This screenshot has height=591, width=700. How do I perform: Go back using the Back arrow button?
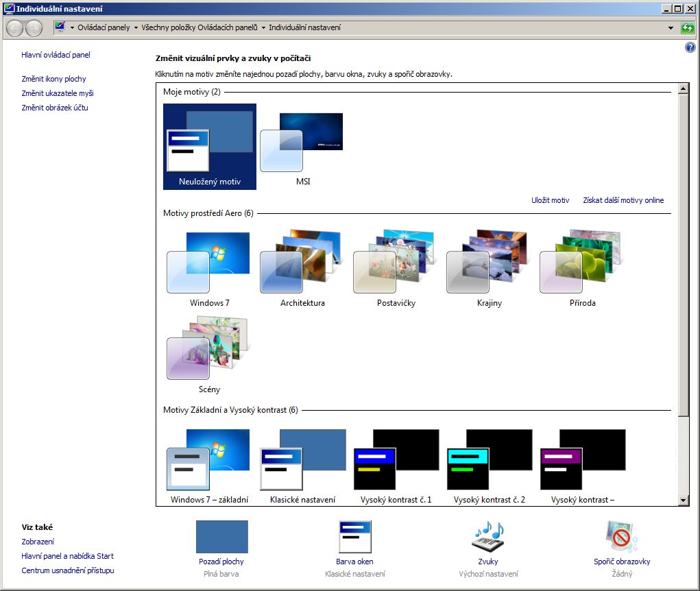(14, 28)
